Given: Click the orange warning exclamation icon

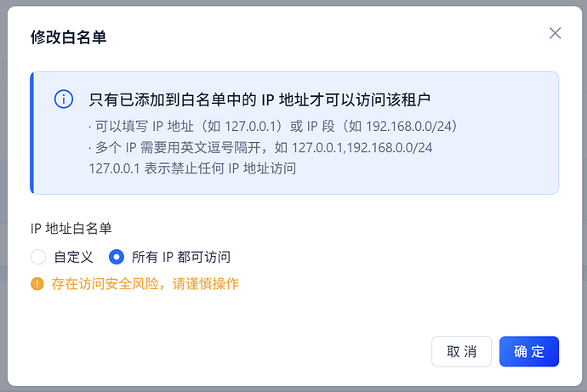Looking at the screenshot, I should (x=37, y=284).
